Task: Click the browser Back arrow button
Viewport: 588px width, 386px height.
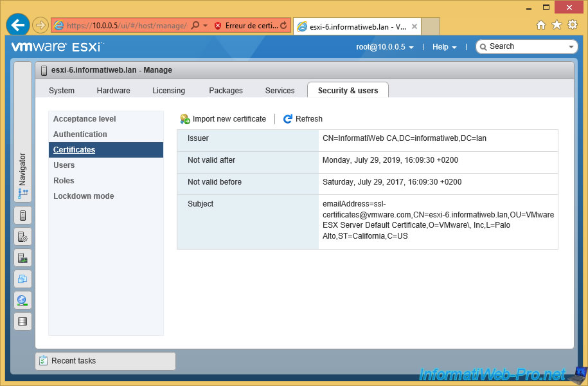Action: pyautogui.click(x=17, y=25)
